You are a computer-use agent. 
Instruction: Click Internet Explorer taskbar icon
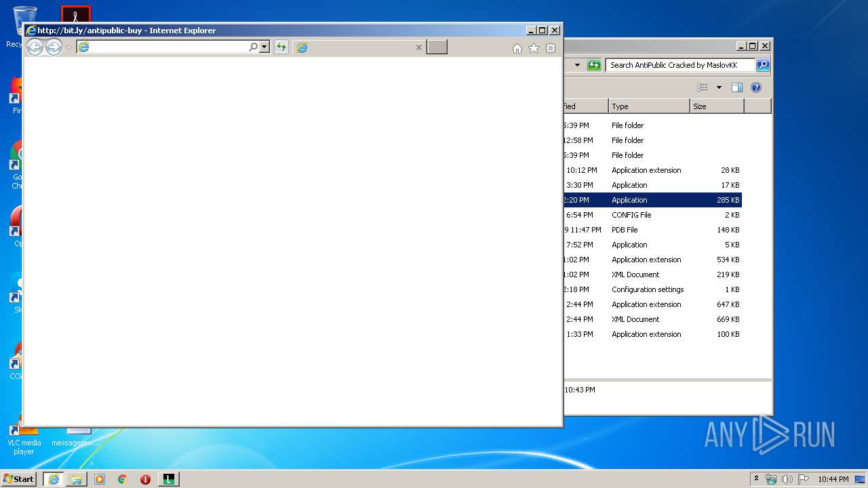(54, 479)
